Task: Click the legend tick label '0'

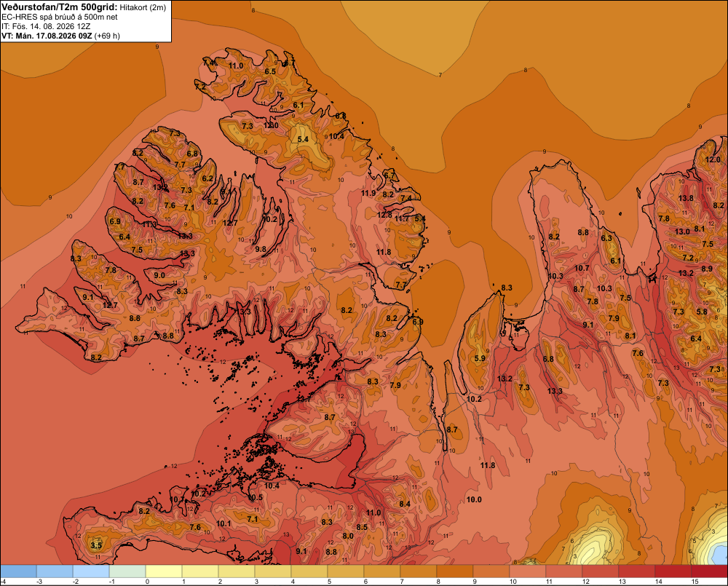Action: (x=147, y=582)
